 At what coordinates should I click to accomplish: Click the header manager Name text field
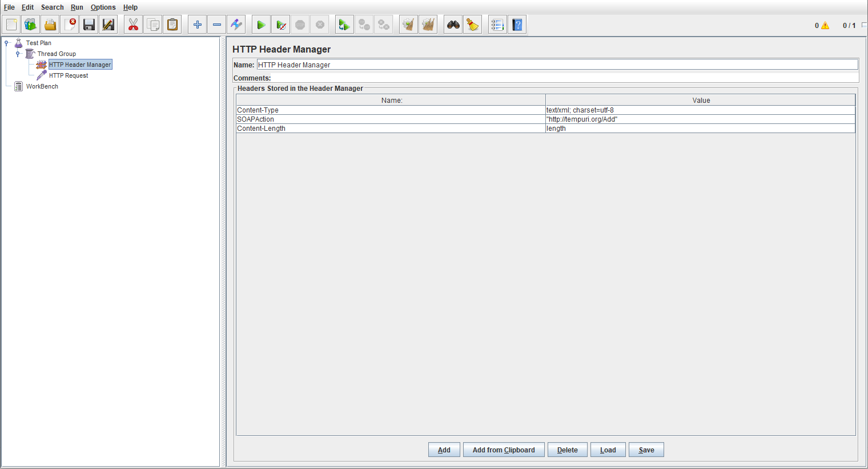point(557,65)
